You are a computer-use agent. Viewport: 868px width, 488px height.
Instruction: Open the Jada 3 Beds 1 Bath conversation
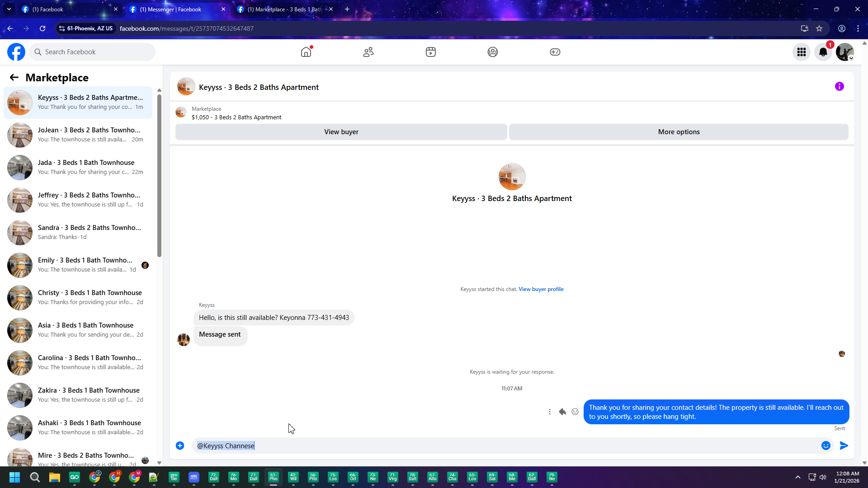click(x=78, y=167)
